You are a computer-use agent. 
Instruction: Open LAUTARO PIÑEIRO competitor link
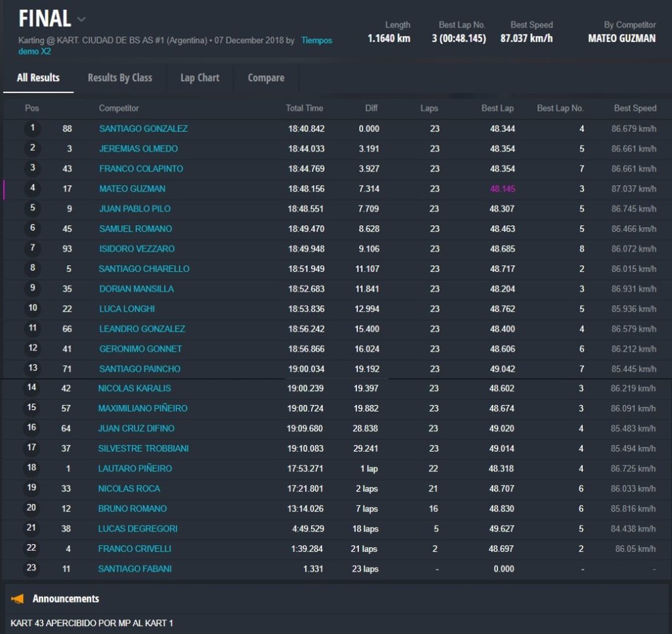(x=135, y=469)
